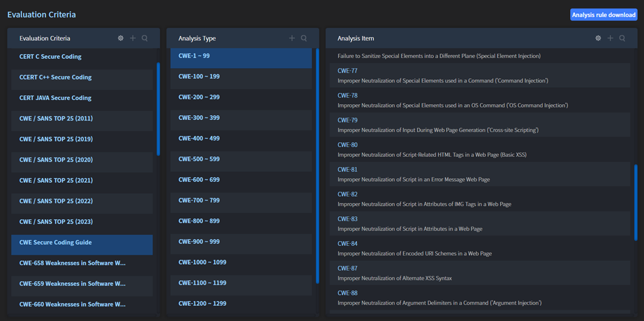Click search icon in Evaluation Criteria panel

click(x=145, y=38)
